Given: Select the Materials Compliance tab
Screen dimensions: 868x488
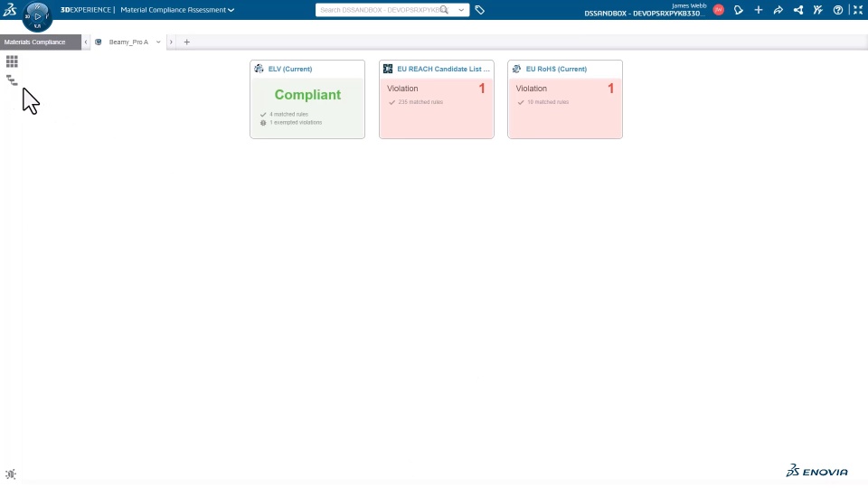Looking at the screenshot, I should (41, 42).
